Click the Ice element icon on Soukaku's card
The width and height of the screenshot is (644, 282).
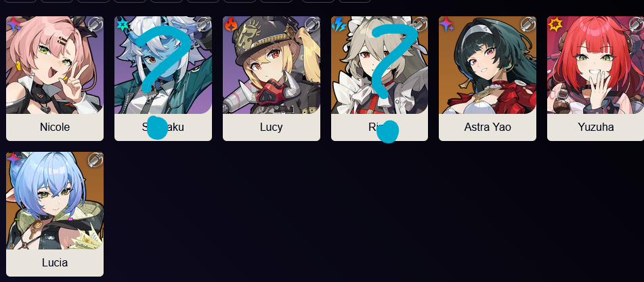click(122, 24)
